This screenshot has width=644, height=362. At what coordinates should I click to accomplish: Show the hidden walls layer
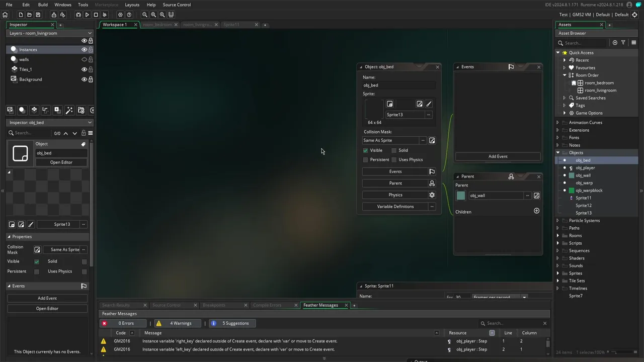tap(84, 59)
